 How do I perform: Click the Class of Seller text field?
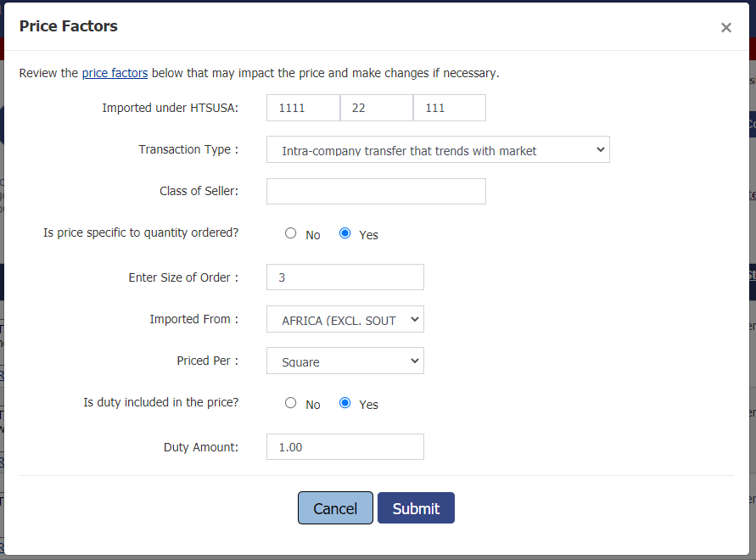376,192
